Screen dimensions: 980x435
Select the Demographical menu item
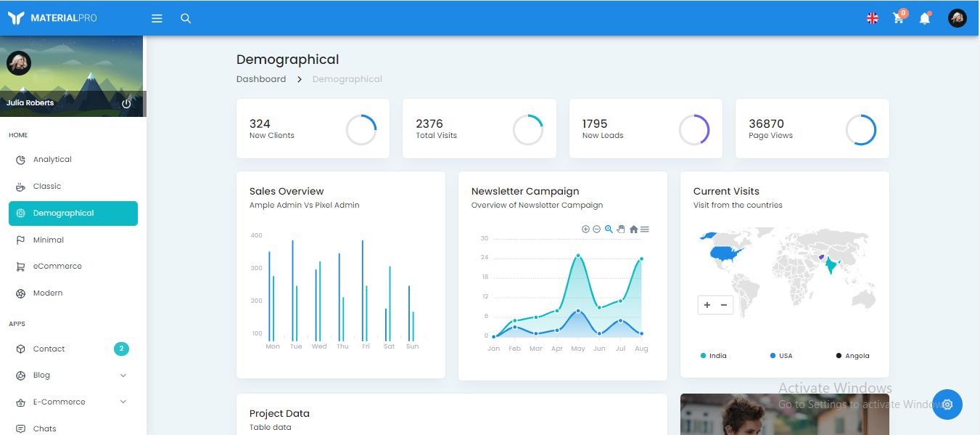[73, 214]
